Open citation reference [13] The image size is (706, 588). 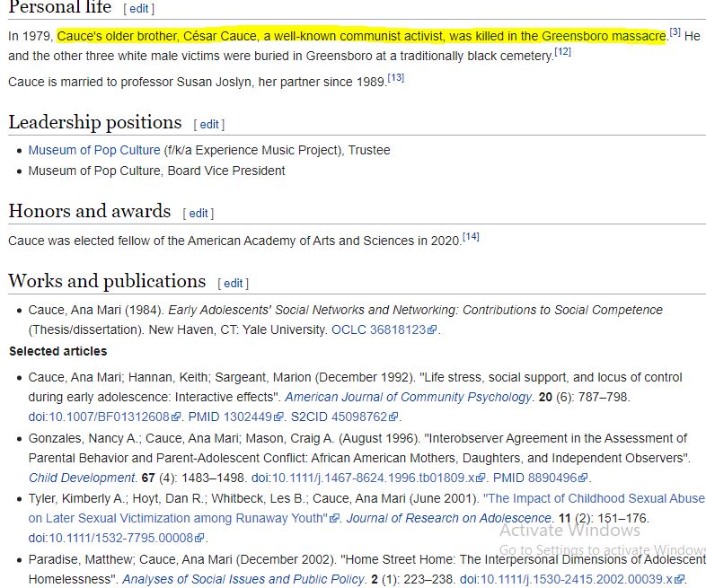[396, 78]
